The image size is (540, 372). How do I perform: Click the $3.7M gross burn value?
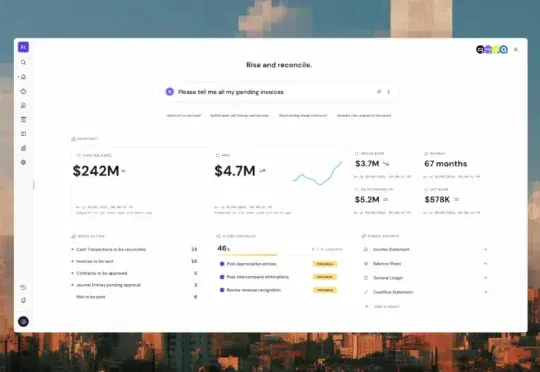click(x=367, y=164)
